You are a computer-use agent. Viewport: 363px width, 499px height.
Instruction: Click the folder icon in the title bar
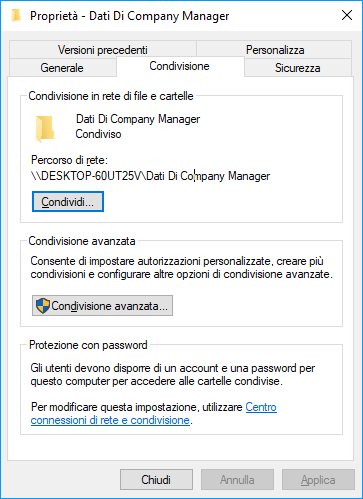point(16,16)
